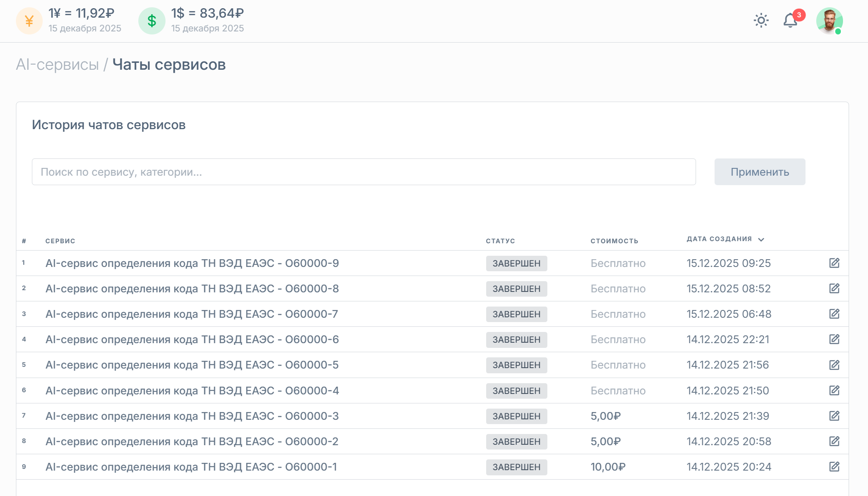868x496 pixels.
Task: Click the 'Сервис' column header
Action: (x=60, y=241)
